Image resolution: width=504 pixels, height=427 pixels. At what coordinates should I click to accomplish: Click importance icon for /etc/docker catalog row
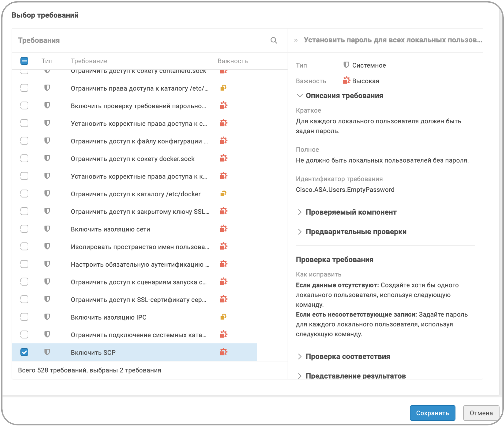coord(223,193)
